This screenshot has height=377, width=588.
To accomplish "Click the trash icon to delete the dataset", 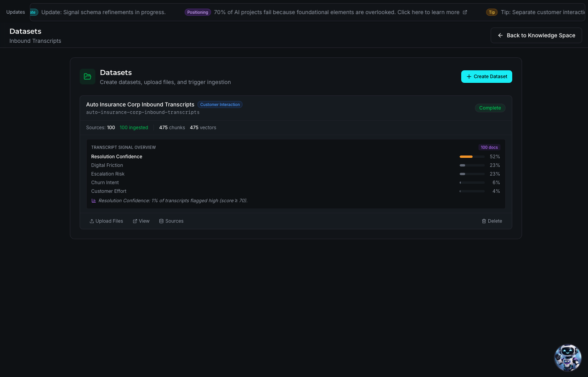I will coord(483,221).
